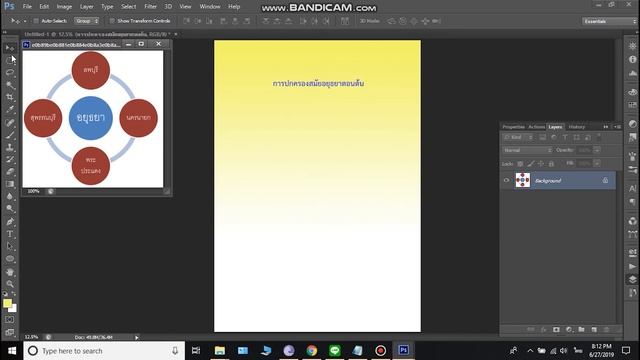Open Chrome from the taskbar
This screenshot has height=360, width=640.
coord(312,351)
